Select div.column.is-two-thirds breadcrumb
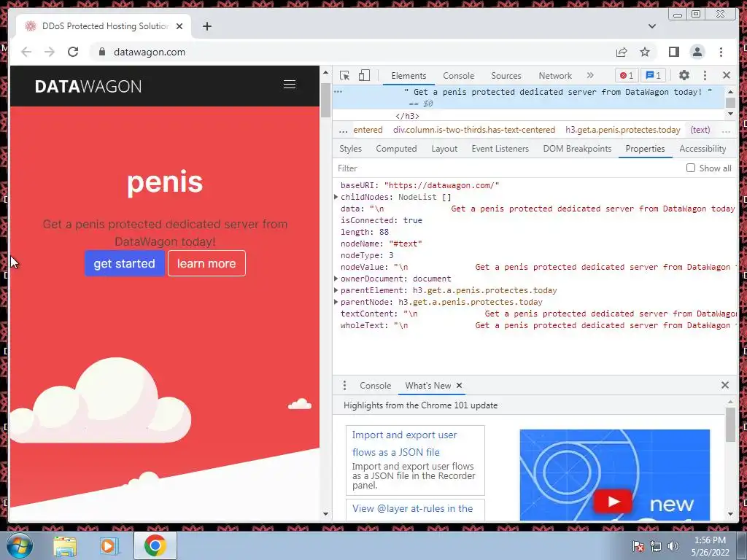747x560 pixels. point(474,130)
